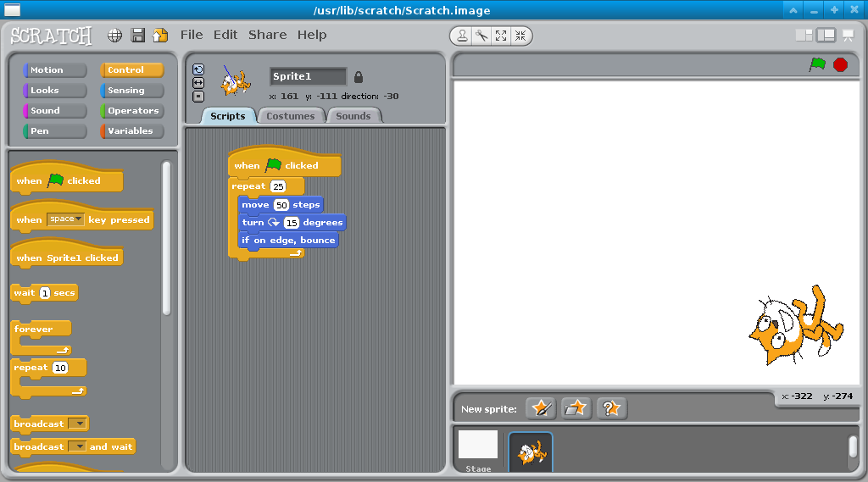
Task: Click the palette scrollbar of blocks
Action: [167, 238]
